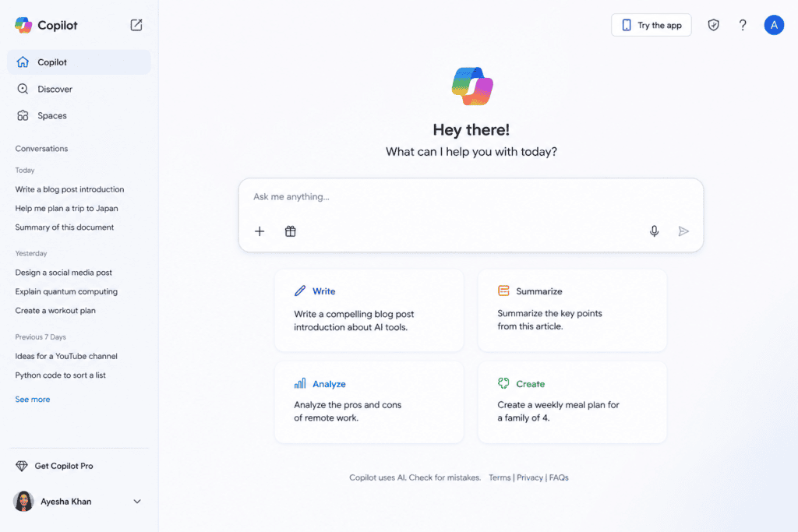Click the microphone voice input icon

point(654,231)
